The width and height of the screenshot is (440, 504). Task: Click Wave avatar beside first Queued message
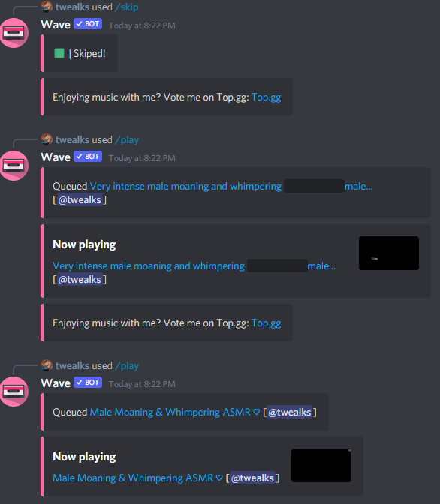14,166
